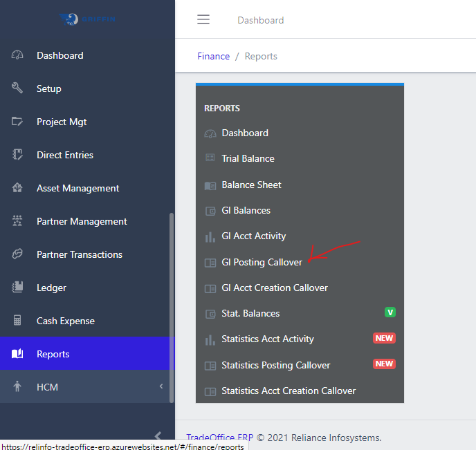Click the Dashboard link in top header
476x450 pixels.
coord(260,20)
